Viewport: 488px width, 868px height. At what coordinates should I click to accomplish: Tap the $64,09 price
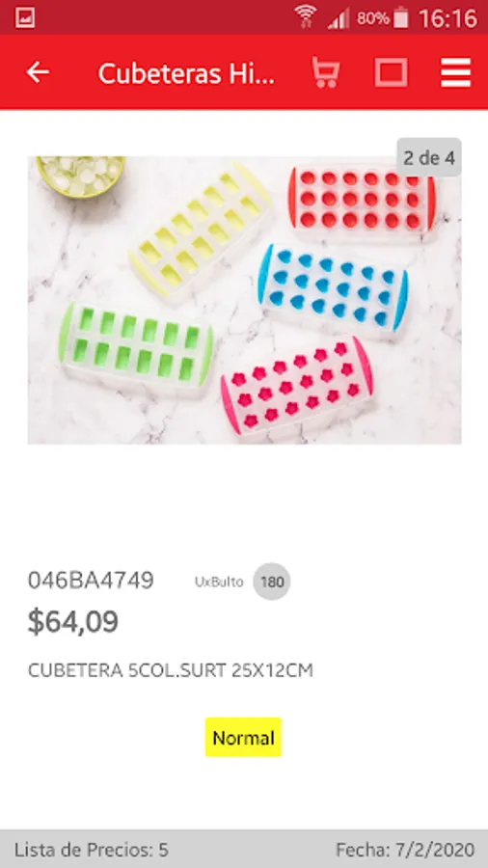(x=73, y=622)
